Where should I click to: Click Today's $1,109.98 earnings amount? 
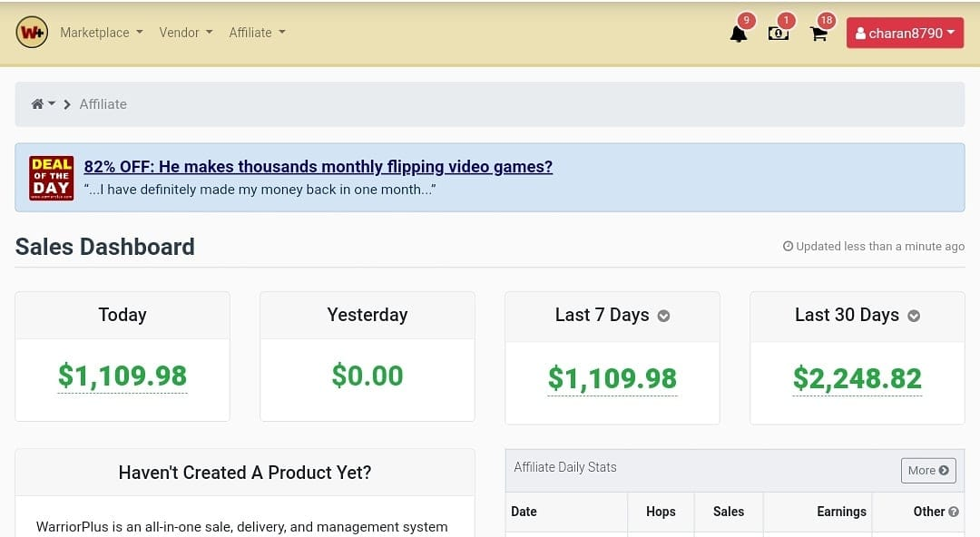click(122, 376)
